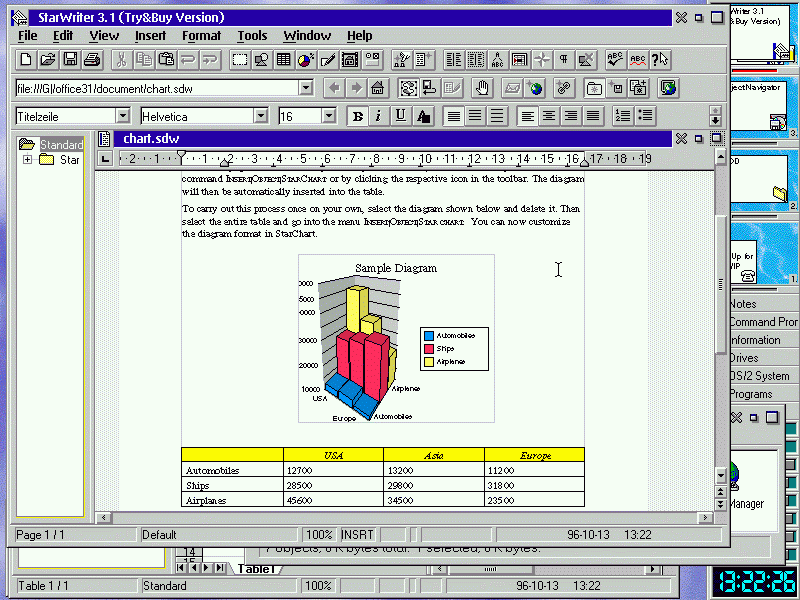This screenshot has width=800, height=600.
Task: Click the ruler tab type button
Action: point(105,159)
